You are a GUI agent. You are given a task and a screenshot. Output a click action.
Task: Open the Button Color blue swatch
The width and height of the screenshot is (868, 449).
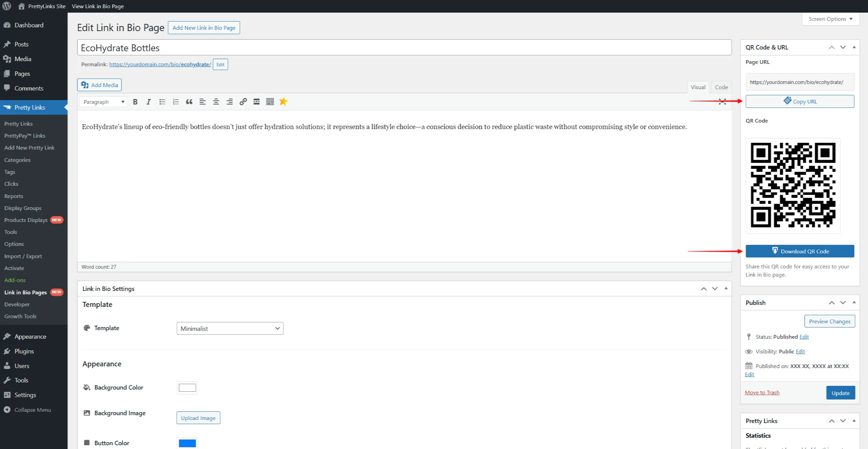pos(187,443)
